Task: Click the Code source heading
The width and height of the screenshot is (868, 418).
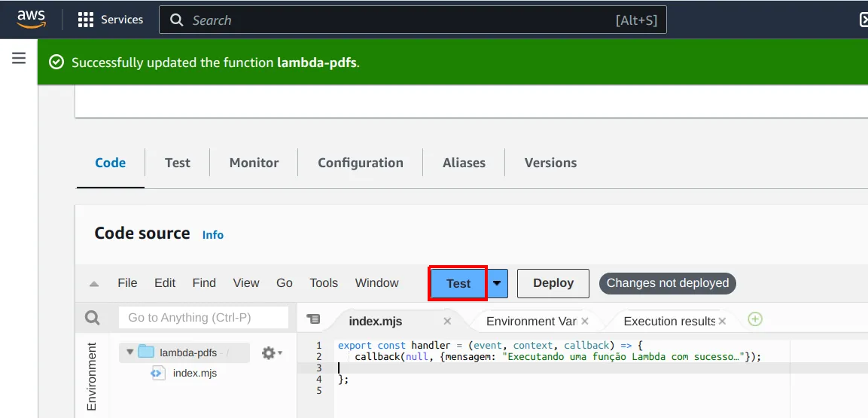Action: 142,233
